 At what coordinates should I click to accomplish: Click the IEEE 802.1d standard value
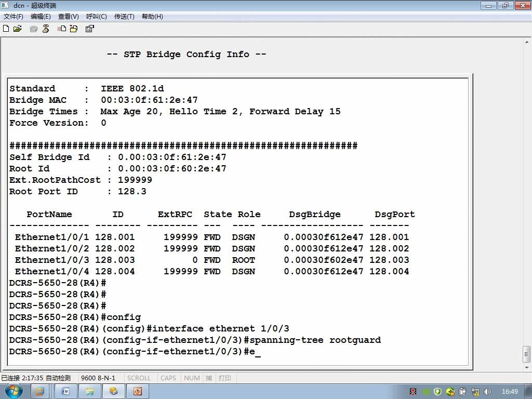coord(132,89)
